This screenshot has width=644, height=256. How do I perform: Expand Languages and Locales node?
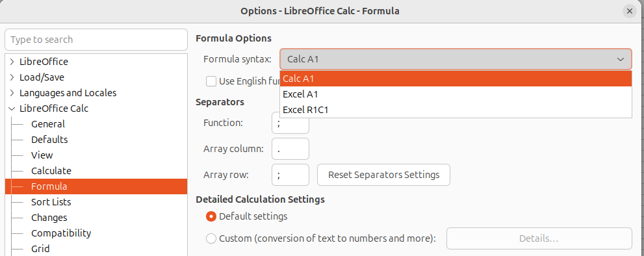click(12, 93)
